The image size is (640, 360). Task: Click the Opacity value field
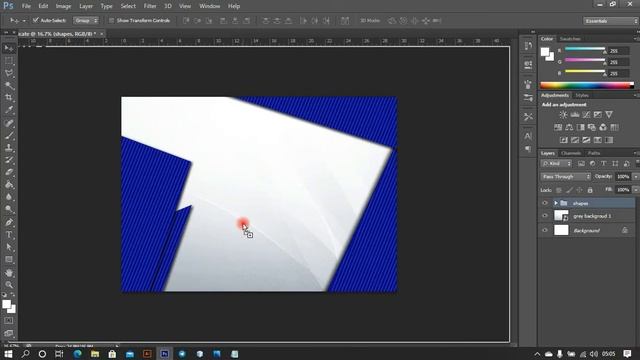(623, 177)
